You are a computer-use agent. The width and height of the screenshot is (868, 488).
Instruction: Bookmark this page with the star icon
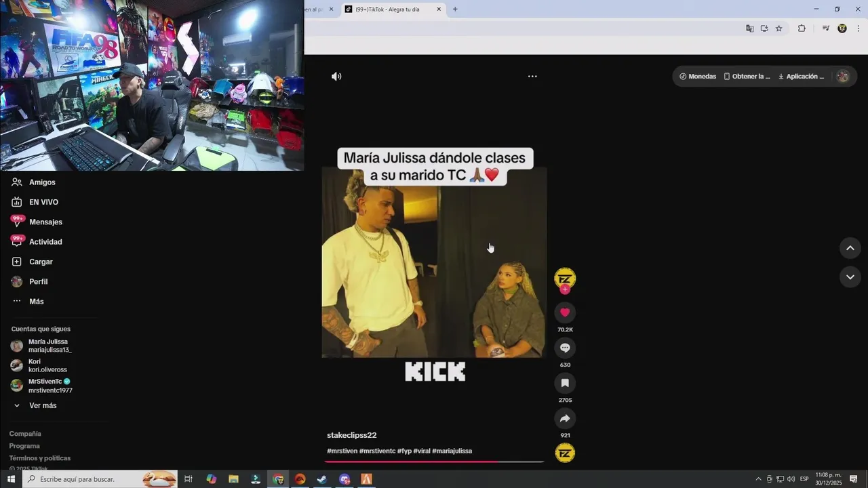pos(779,28)
